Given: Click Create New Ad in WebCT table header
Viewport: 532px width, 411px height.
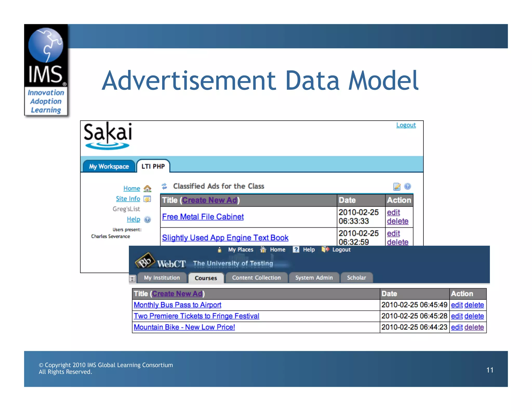Looking at the screenshot, I should coord(177,294).
